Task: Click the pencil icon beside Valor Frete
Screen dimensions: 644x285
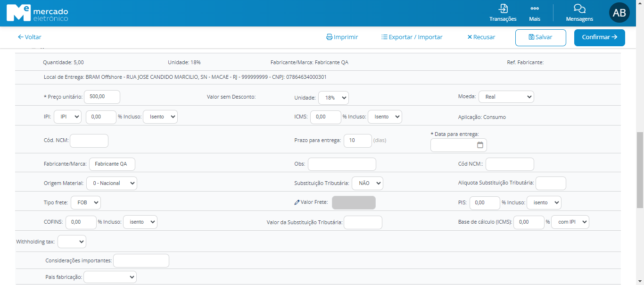Action: tap(297, 202)
